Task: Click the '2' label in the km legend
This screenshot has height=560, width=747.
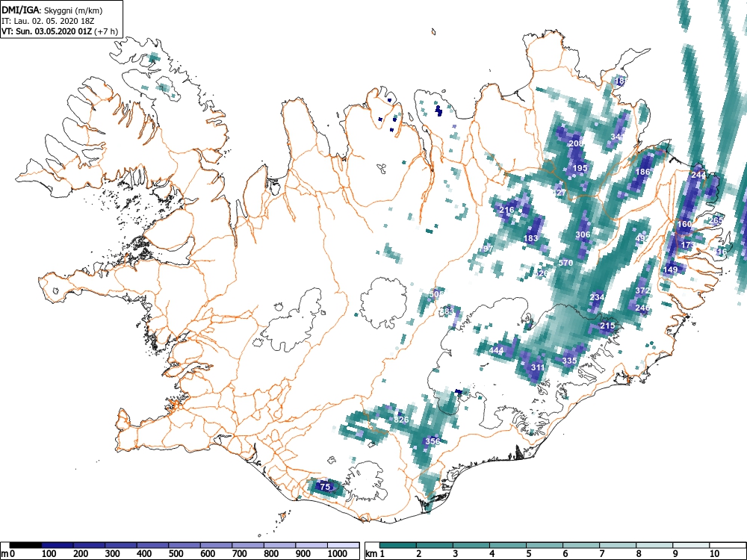Action: click(x=418, y=554)
